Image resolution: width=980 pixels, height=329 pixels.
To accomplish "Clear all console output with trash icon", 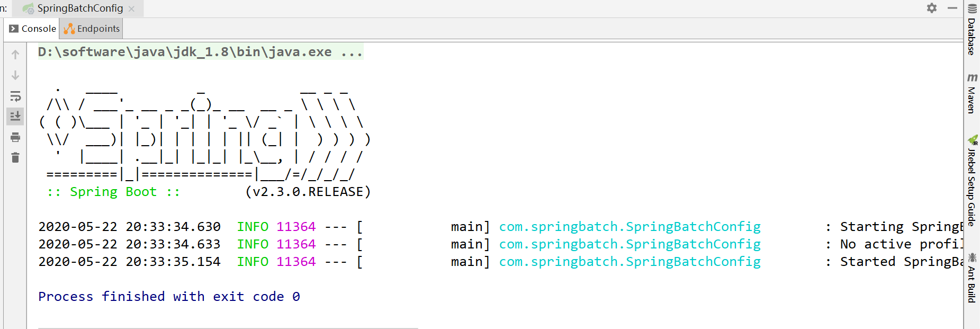I will pyautogui.click(x=15, y=157).
